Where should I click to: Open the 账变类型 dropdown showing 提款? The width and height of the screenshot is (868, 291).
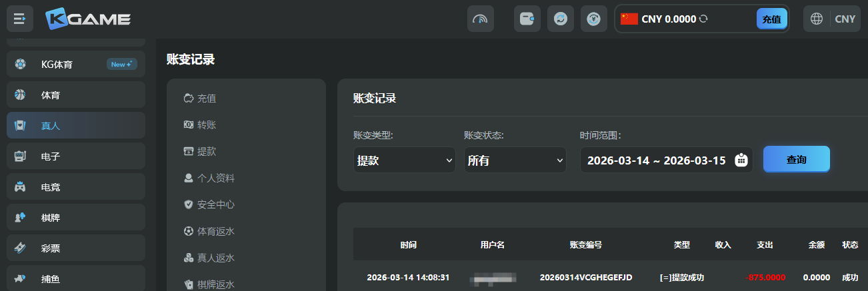pos(404,160)
